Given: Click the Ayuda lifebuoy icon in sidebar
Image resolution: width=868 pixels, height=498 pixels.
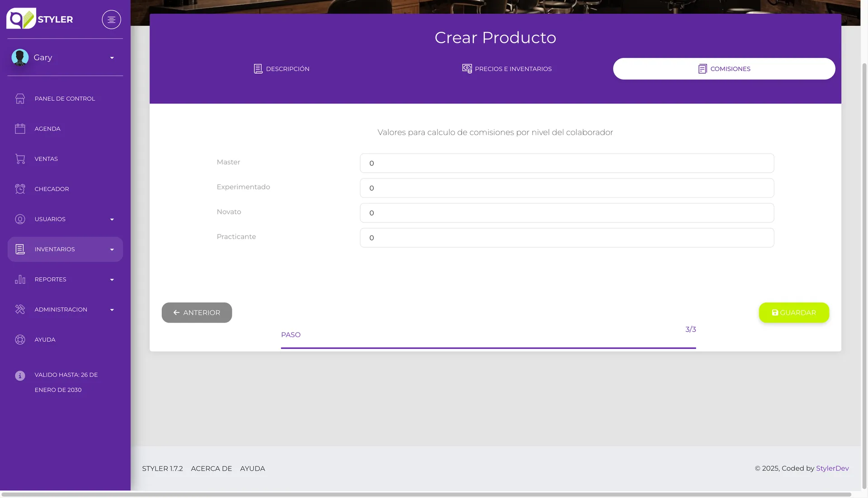Looking at the screenshot, I should point(20,340).
